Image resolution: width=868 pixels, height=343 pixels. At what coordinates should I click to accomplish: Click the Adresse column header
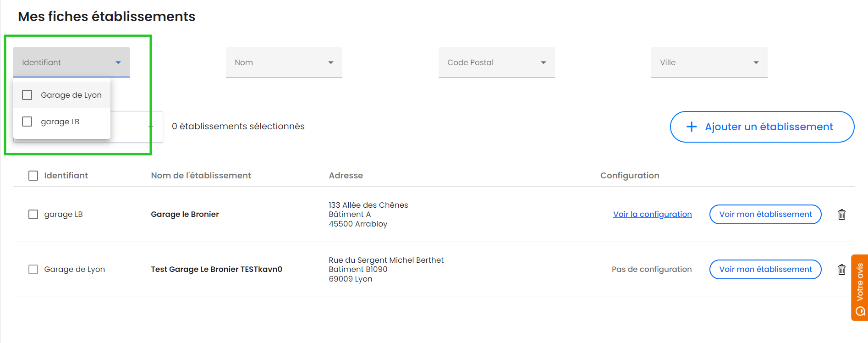346,175
